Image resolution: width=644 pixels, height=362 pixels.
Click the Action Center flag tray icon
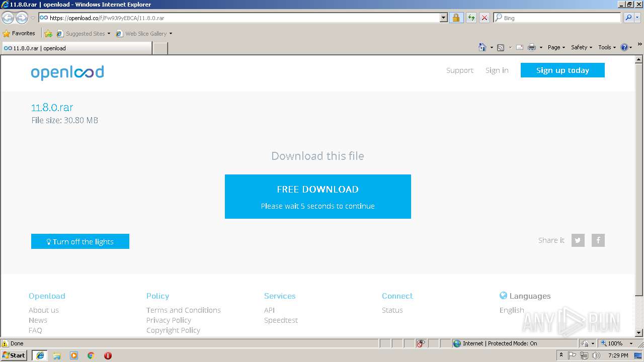[x=572, y=355]
